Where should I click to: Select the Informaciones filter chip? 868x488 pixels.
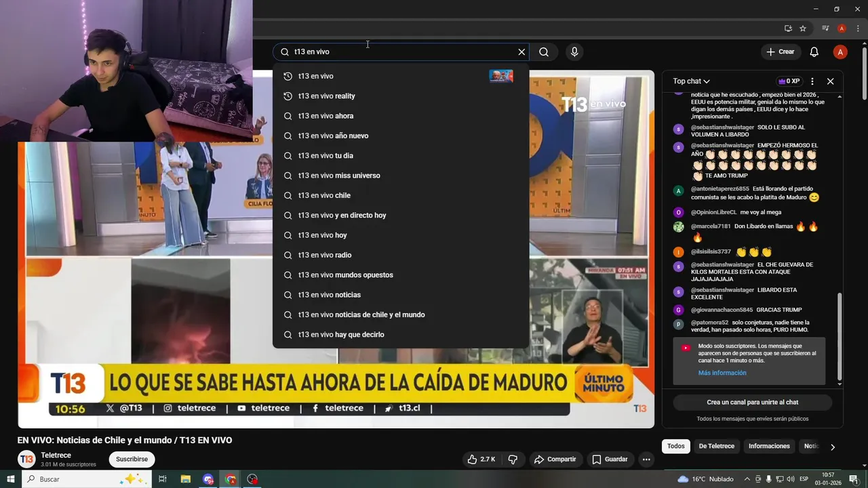point(769,446)
